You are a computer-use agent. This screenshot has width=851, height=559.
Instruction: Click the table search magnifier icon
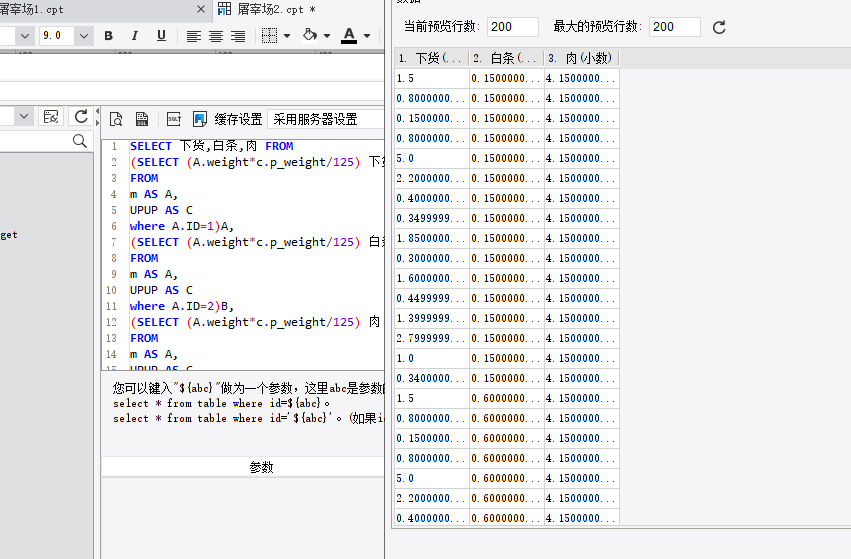pyautogui.click(x=80, y=141)
